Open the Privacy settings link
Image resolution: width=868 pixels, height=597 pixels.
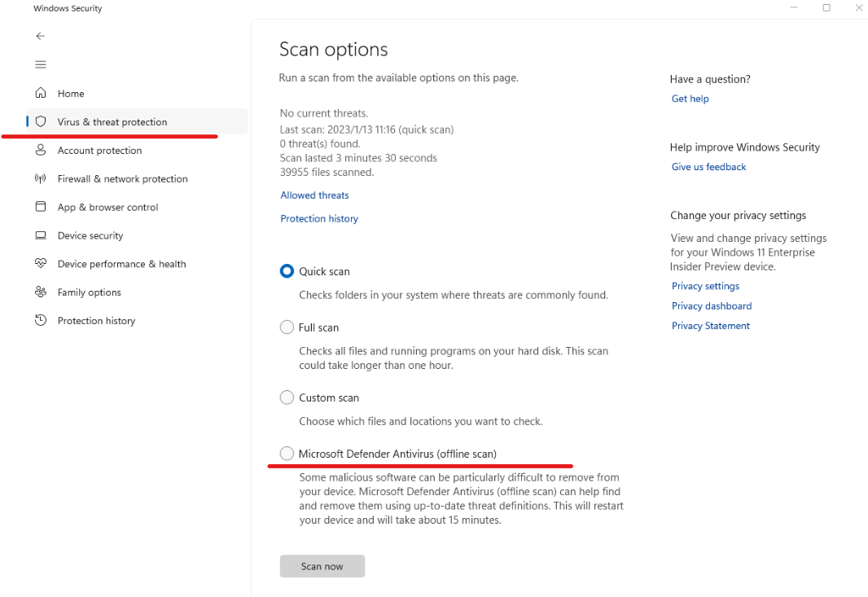click(705, 286)
